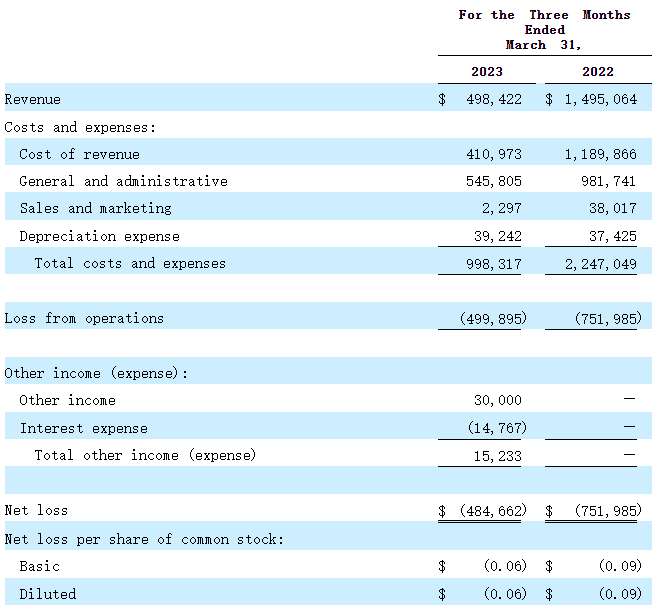Select 'Total costs and expenses' label
658x610 pixels.
130,263
